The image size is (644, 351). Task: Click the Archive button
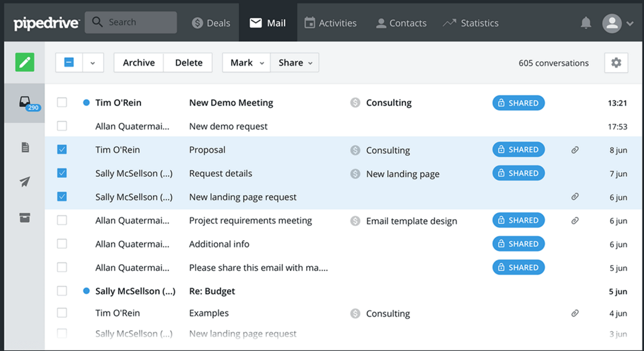pos(138,63)
